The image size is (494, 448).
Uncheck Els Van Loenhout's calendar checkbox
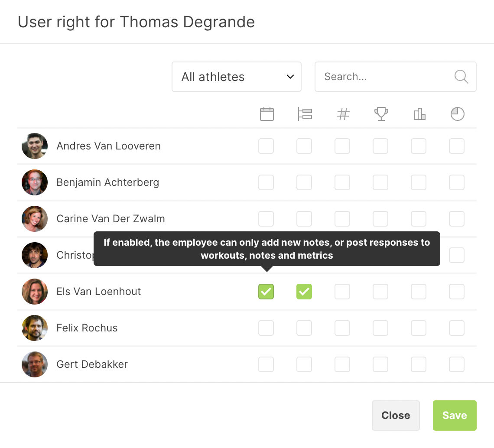point(266,292)
